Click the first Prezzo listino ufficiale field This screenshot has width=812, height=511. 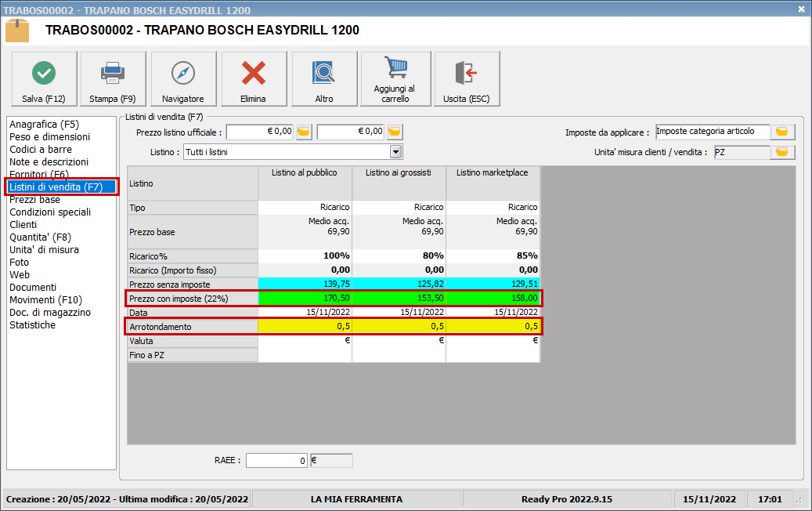260,132
